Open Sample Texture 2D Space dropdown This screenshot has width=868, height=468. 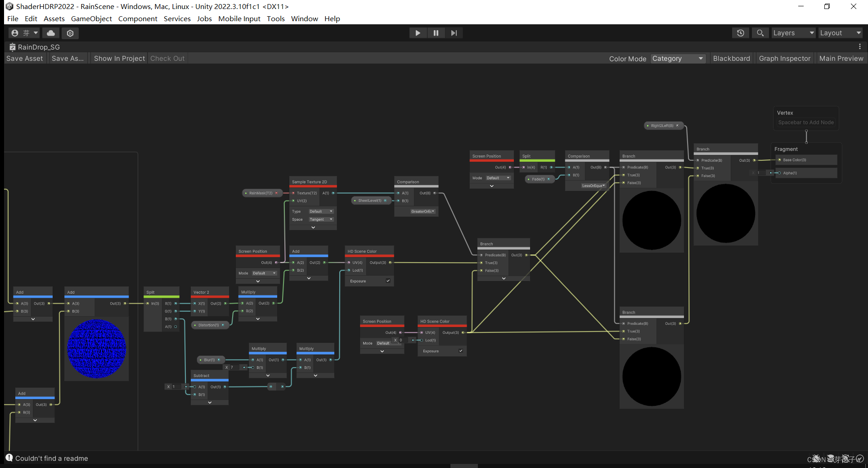coord(321,219)
